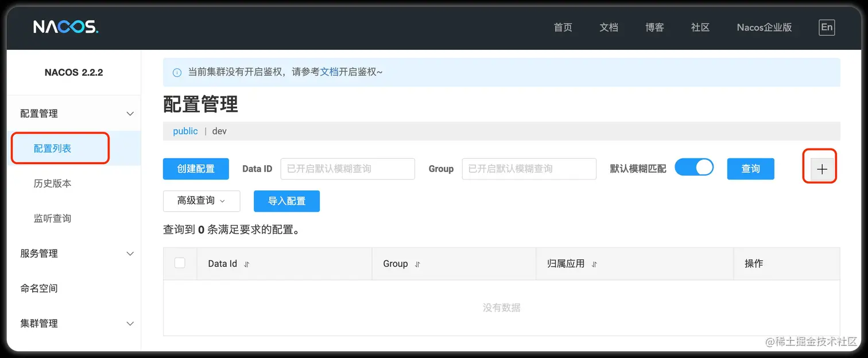Select the public namespace tab
This screenshot has height=358, width=868.
pyautogui.click(x=185, y=131)
